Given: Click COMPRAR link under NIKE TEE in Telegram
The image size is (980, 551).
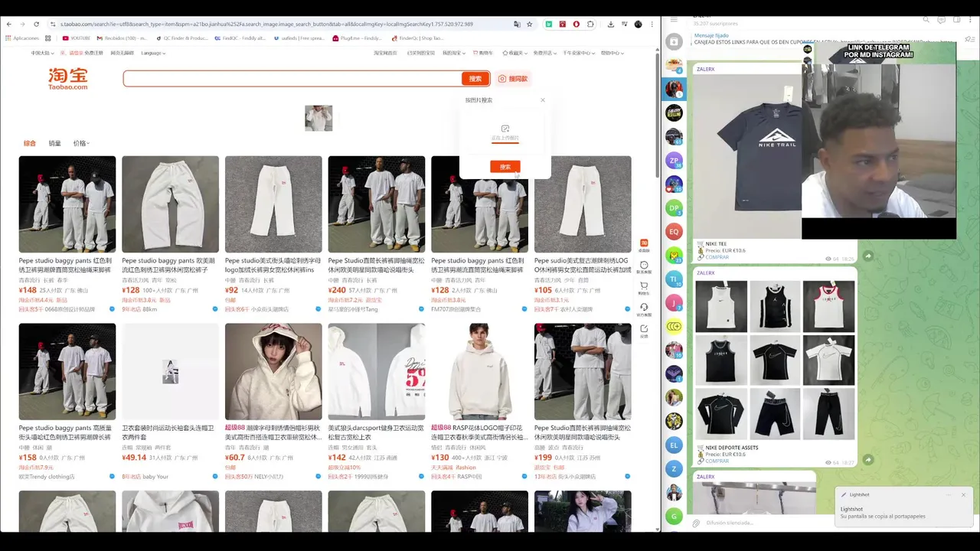Looking at the screenshot, I should pyautogui.click(x=717, y=257).
